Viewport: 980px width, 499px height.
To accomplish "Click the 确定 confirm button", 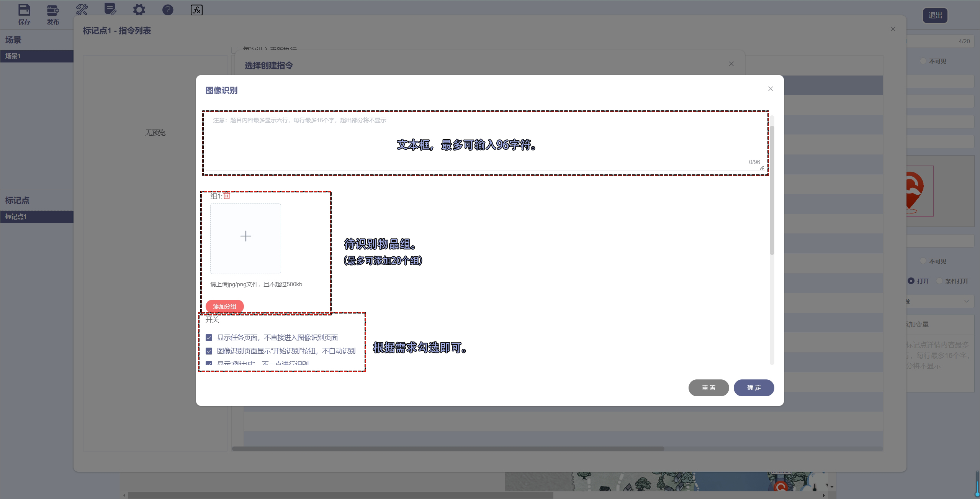I will click(x=754, y=387).
